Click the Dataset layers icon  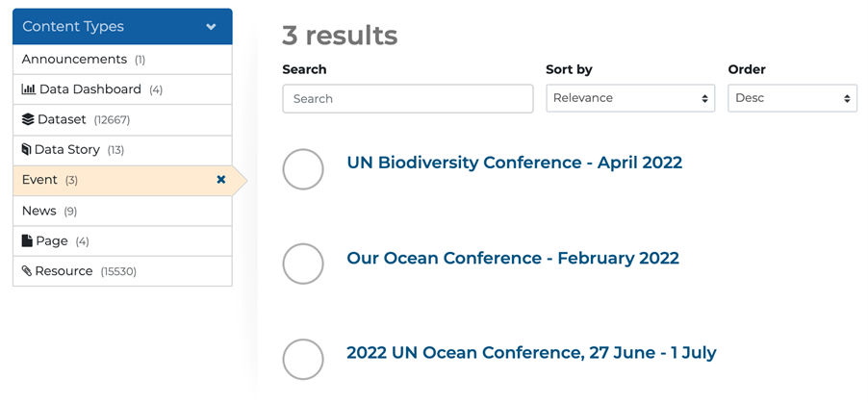[28, 119]
